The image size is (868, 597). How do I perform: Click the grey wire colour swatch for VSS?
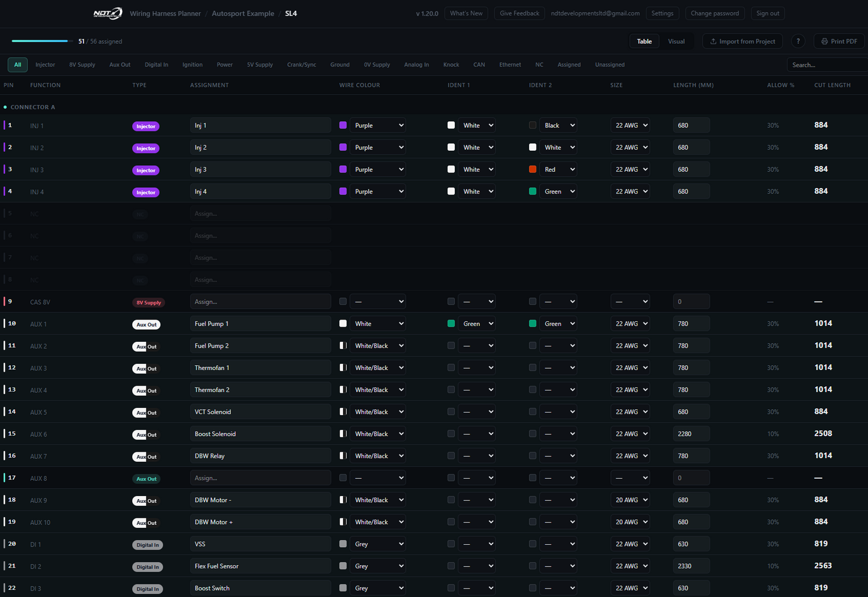tap(343, 544)
